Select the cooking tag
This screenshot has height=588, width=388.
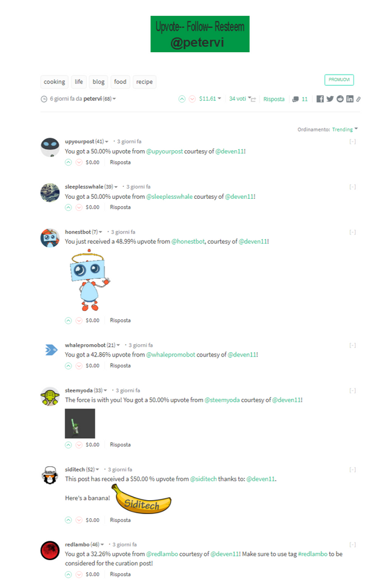coord(55,82)
